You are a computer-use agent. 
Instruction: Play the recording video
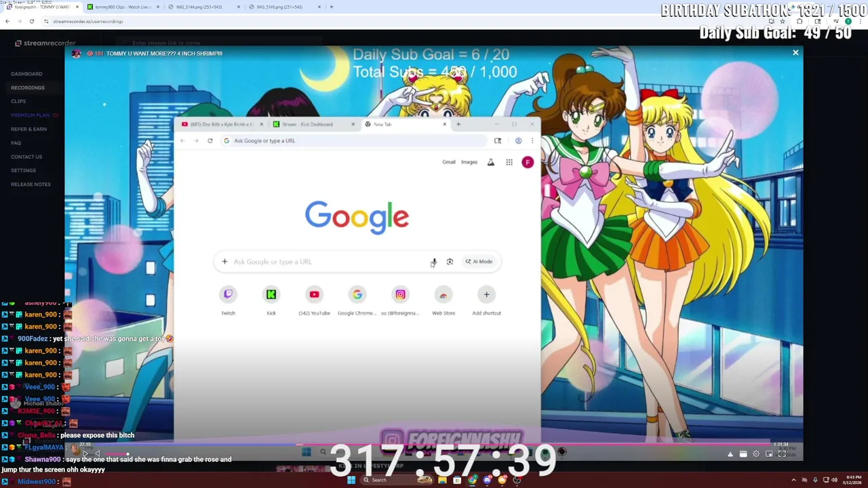85,454
